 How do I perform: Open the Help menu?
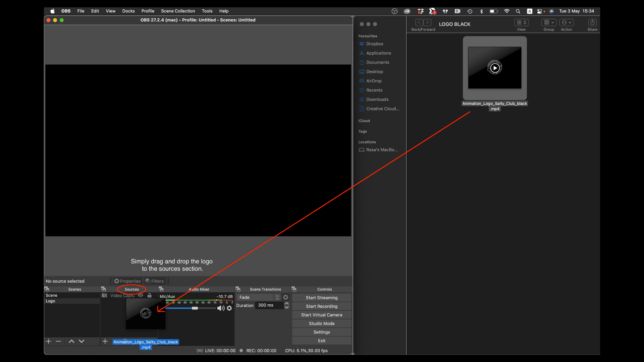click(x=224, y=11)
